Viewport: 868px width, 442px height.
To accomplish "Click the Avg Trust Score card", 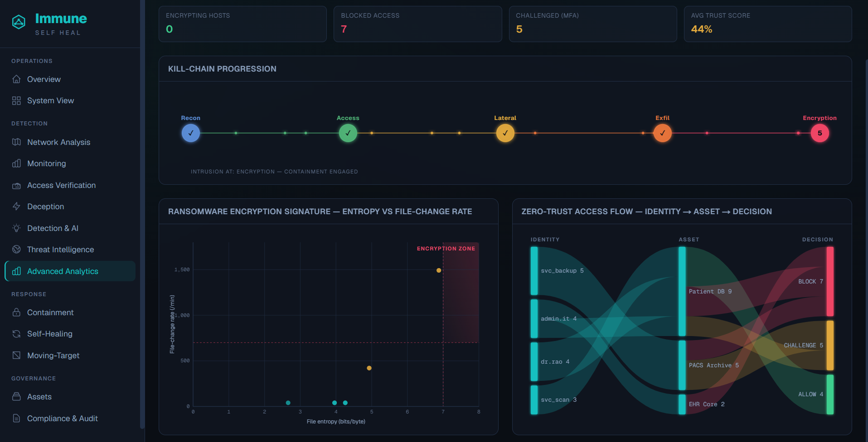I will pyautogui.click(x=768, y=24).
